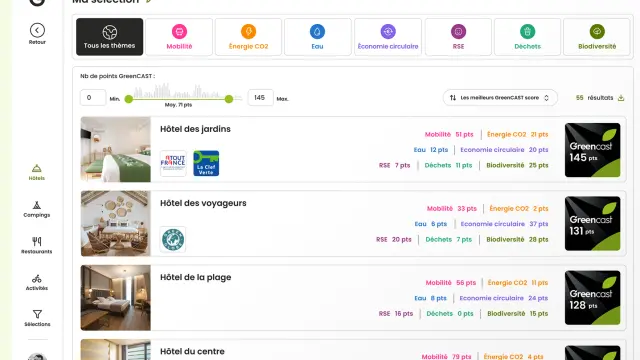Image resolution: width=640 pixels, height=360 pixels.
Task: Filter by the Énergie CO2 theme
Action: [x=248, y=37]
